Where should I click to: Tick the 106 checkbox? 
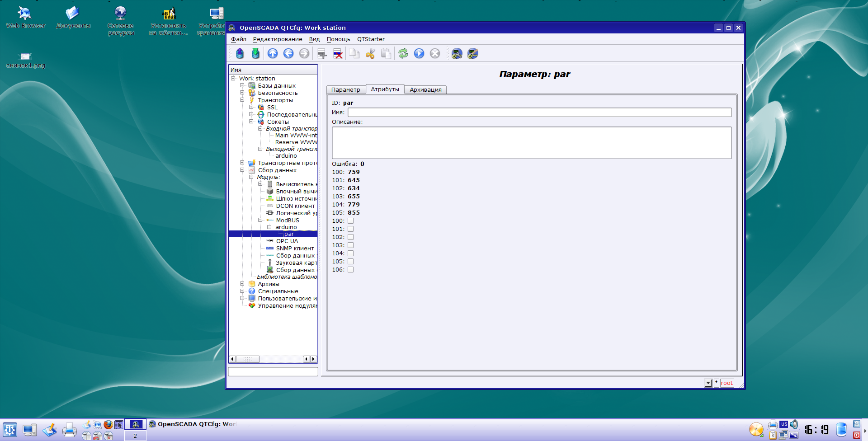350,270
